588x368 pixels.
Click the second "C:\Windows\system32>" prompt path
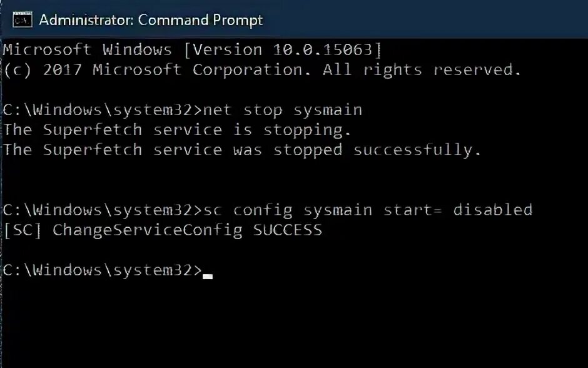point(102,210)
